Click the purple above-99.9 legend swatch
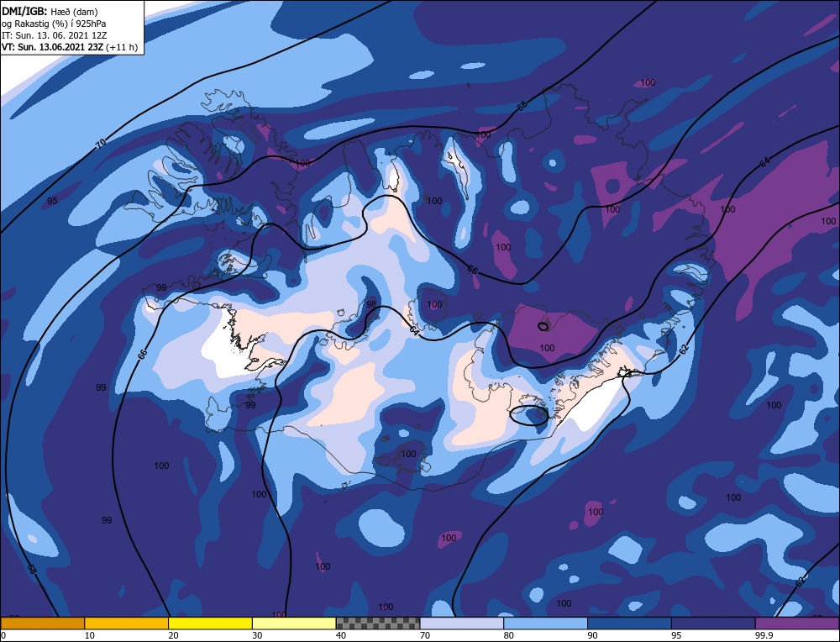The height and width of the screenshot is (642, 840). [x=797, y=623]
